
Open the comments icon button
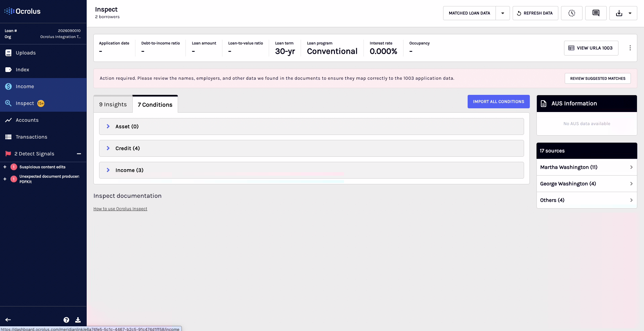coord(596,13)
